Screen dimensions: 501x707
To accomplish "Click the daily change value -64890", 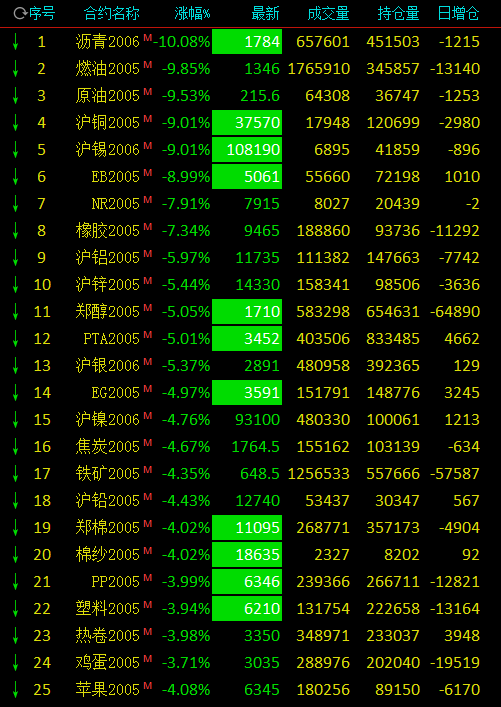I will pyautogui.click(x=455, y=312).
